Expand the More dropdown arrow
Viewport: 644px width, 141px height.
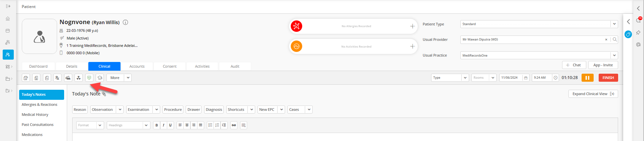point(128,78)
